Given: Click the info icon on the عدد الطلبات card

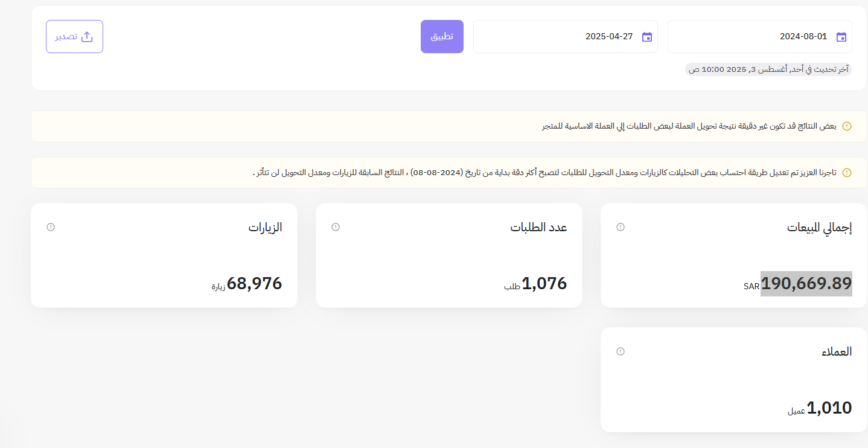Looking at the screenshot, I should (335, 227).
